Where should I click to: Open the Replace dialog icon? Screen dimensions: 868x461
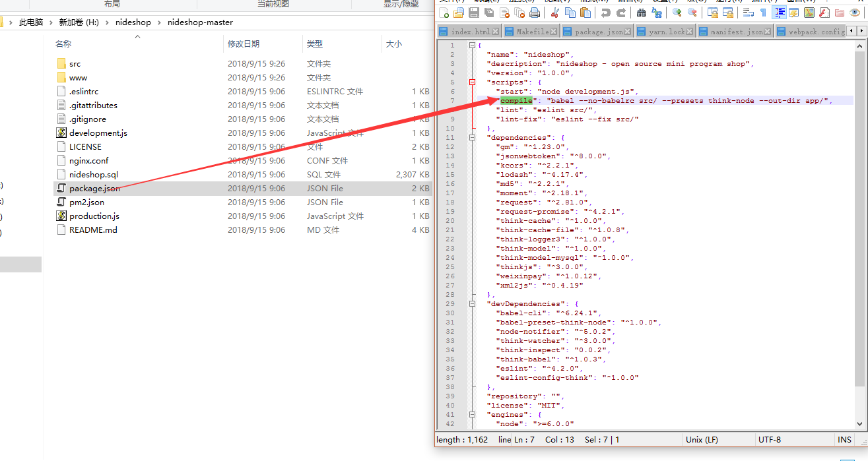[657, 13]
